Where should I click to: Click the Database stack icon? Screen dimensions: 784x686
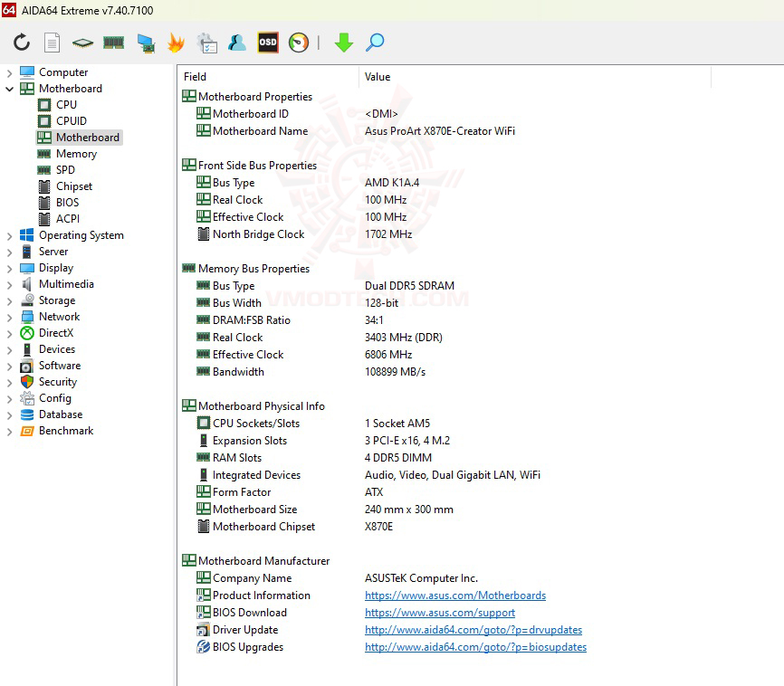pos(27,414)
